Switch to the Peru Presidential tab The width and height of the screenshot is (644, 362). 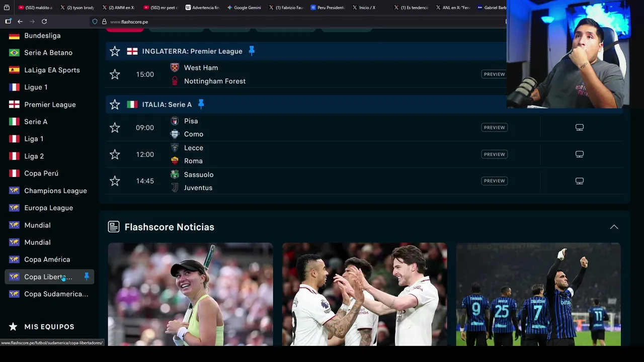click(328, 8)
